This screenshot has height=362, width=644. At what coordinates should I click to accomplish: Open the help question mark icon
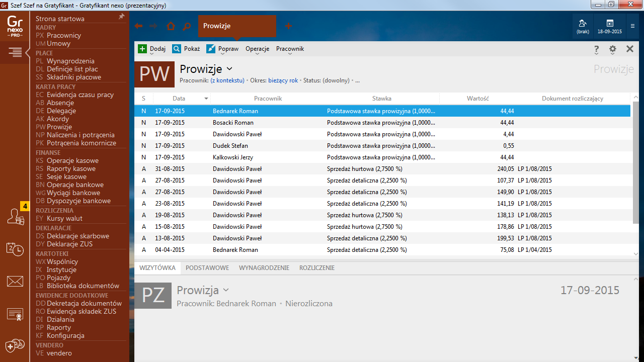coord(596,49)
